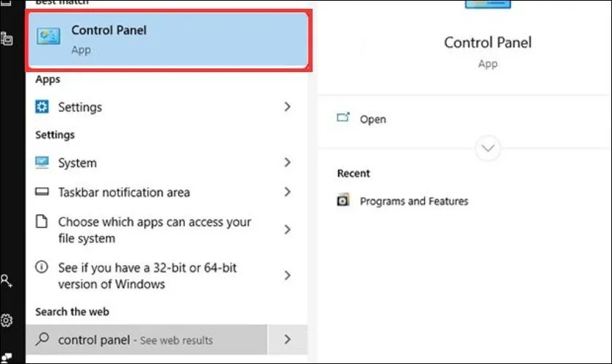
Task: Open the Control Panel best match result
Action: click(x=168, y=40)
